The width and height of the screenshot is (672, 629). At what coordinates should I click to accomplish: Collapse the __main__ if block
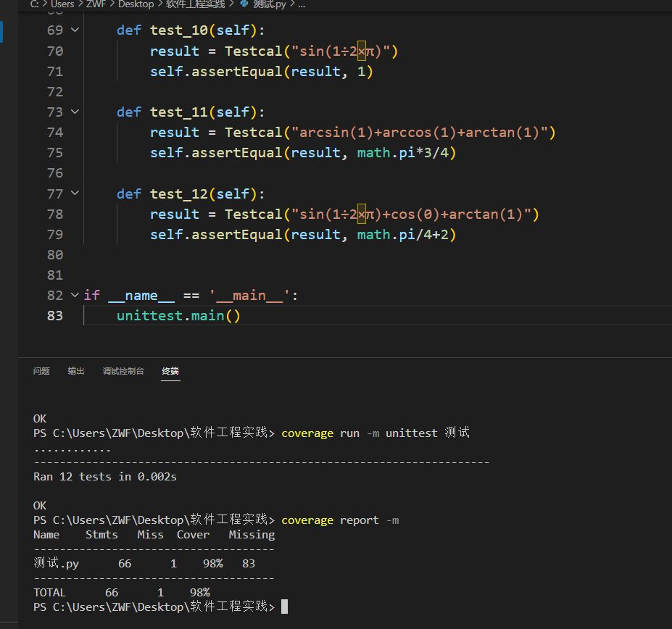(x=75, y=296)
